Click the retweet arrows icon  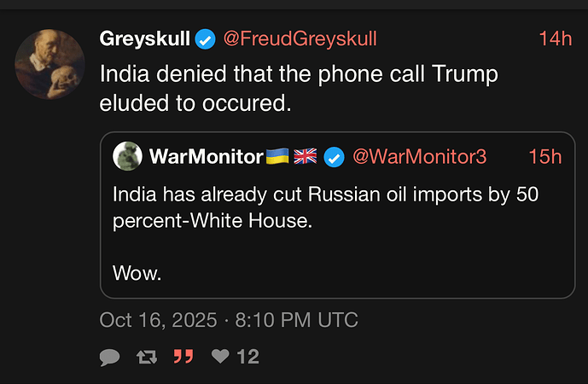tap(146, 357)
